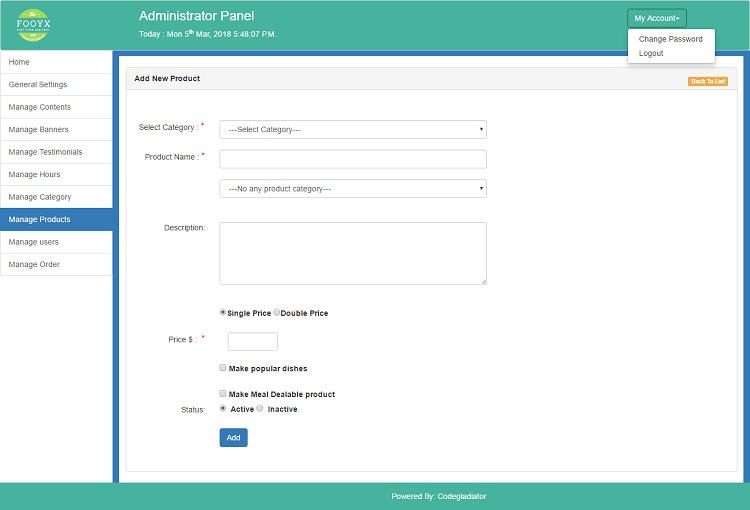Viewport: 750px width, 510px height.
Task: Click the Price input box
Action: (x=252, y=342)
